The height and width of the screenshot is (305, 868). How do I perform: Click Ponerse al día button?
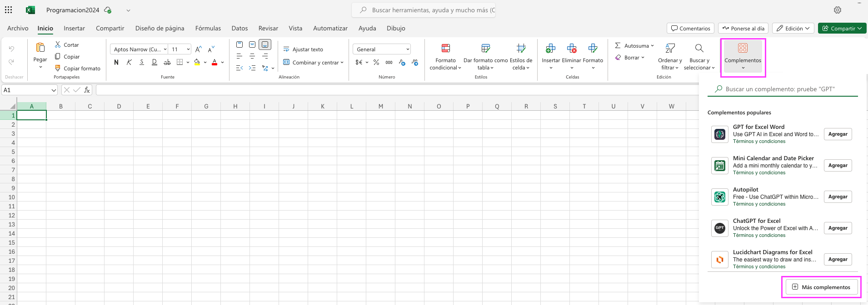[743, 28]
